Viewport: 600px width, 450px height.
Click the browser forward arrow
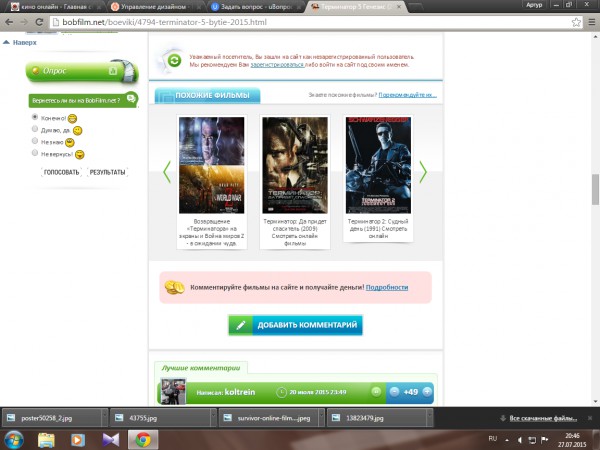(x=24, y=22)
